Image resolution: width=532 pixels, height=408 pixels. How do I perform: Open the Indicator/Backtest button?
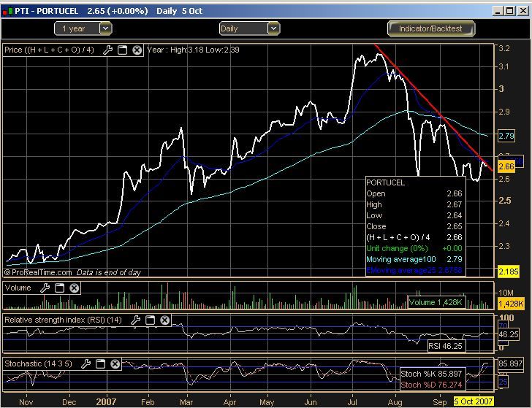431,28
